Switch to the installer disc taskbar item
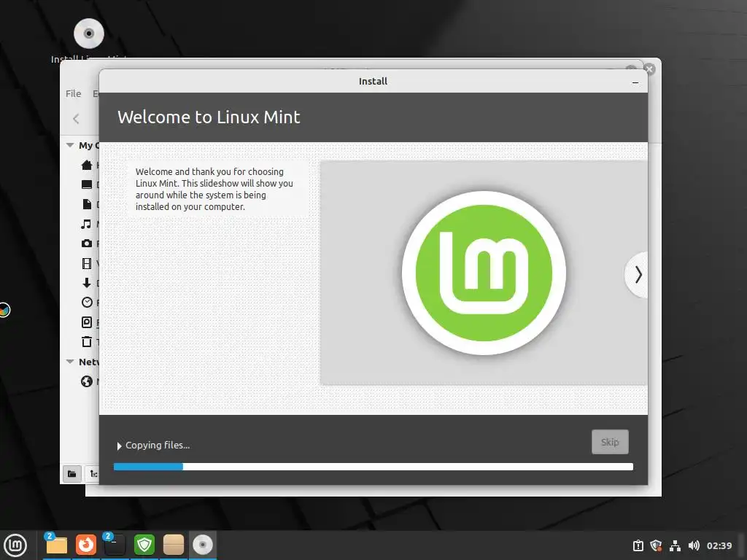The image size is (747, 560). coord(203,545)
